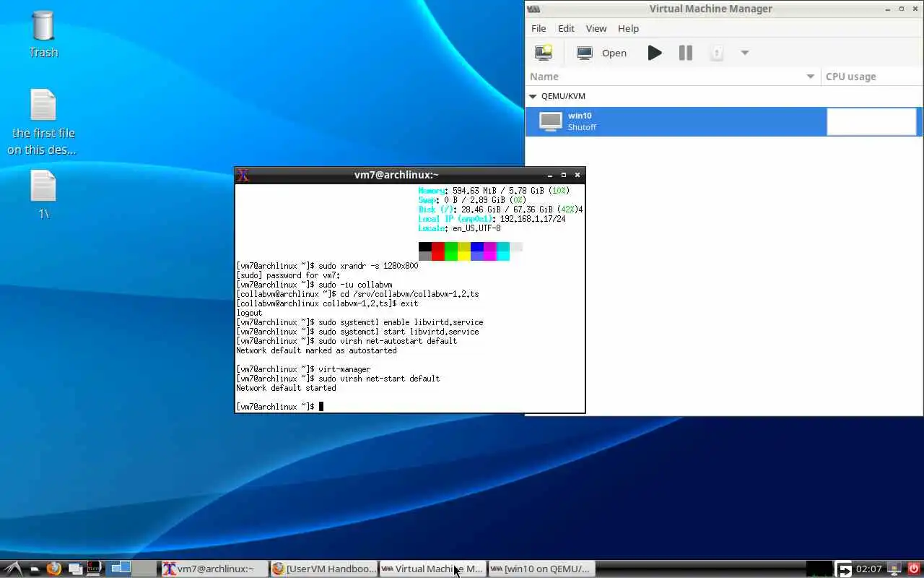
Task: Click the red power button in panel
Action: [x=914, y=569]
